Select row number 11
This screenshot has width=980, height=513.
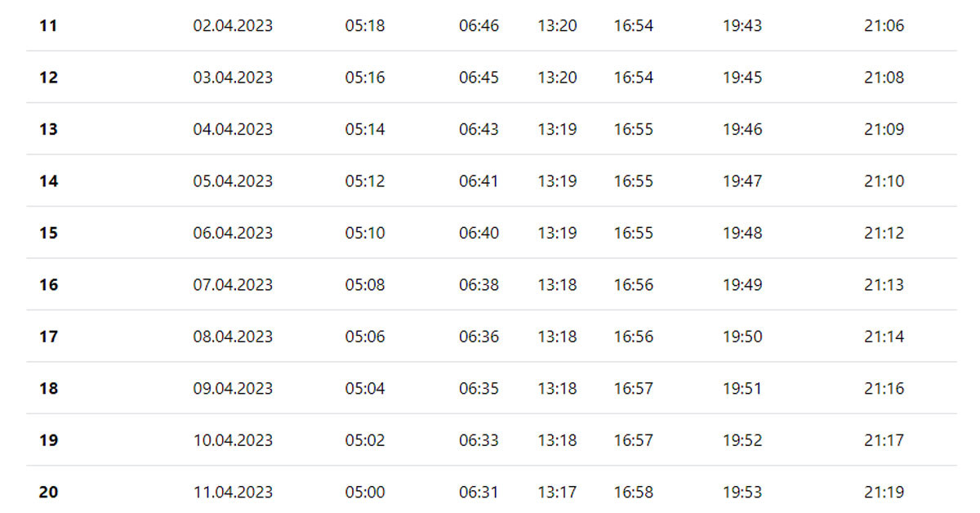48,26
